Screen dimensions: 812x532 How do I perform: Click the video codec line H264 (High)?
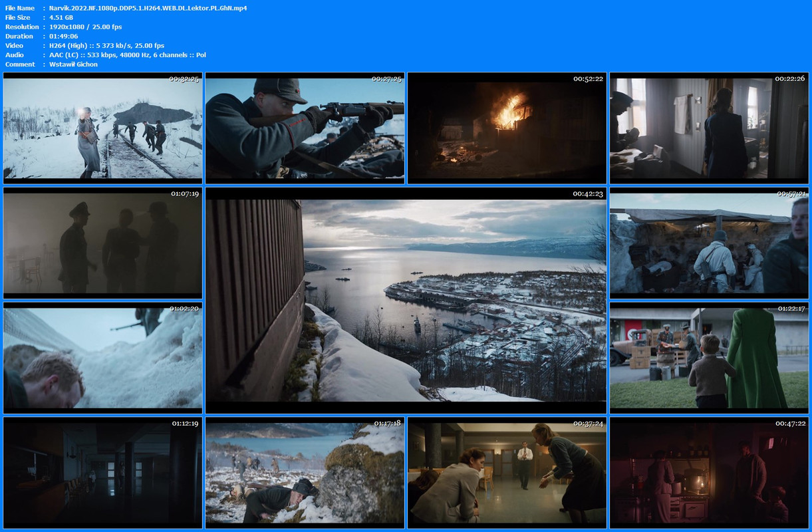pyautogui.click(x=106, y=45)
